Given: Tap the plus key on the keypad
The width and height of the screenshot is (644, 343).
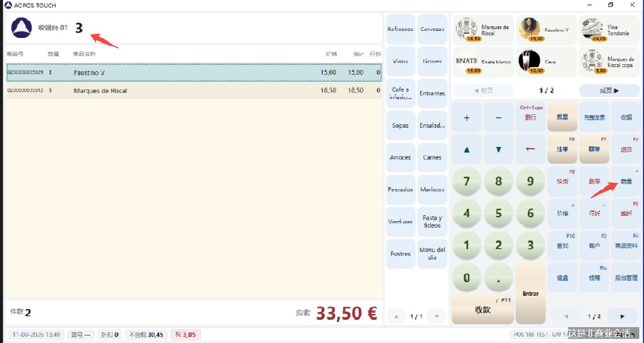Looking at the screenshot, I should (x=467, y=118).
